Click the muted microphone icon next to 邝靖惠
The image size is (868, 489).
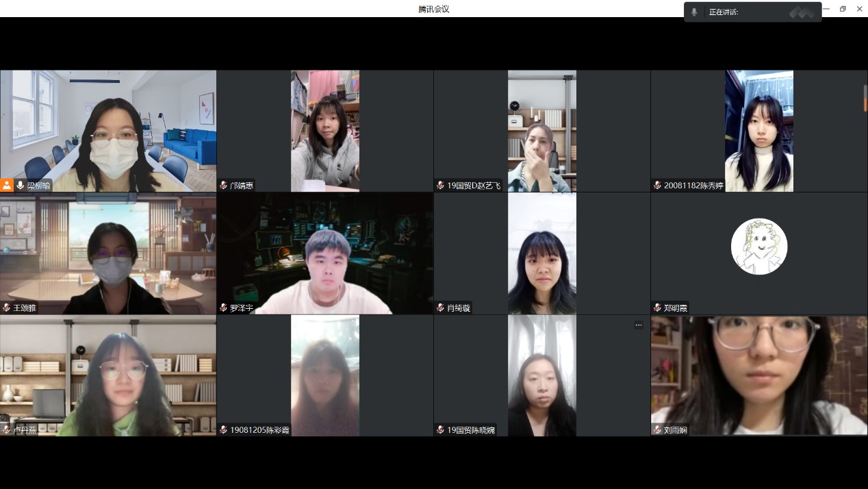(222, 184)
